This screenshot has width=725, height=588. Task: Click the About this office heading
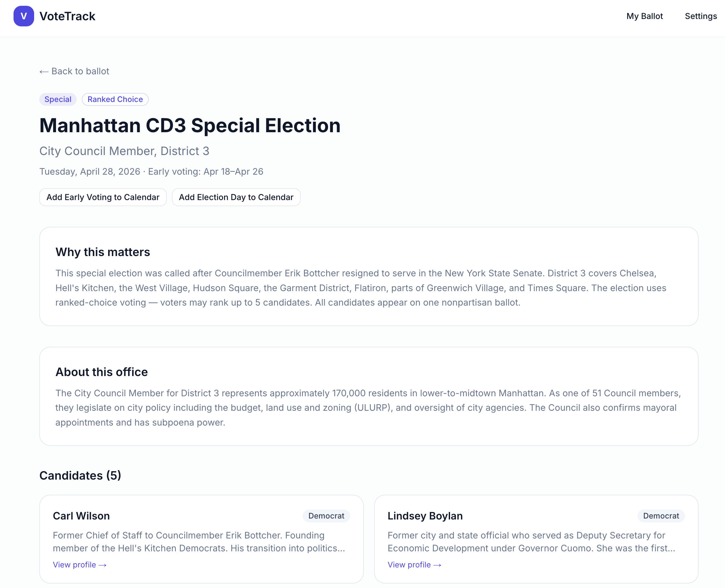(x=102, y=372)
